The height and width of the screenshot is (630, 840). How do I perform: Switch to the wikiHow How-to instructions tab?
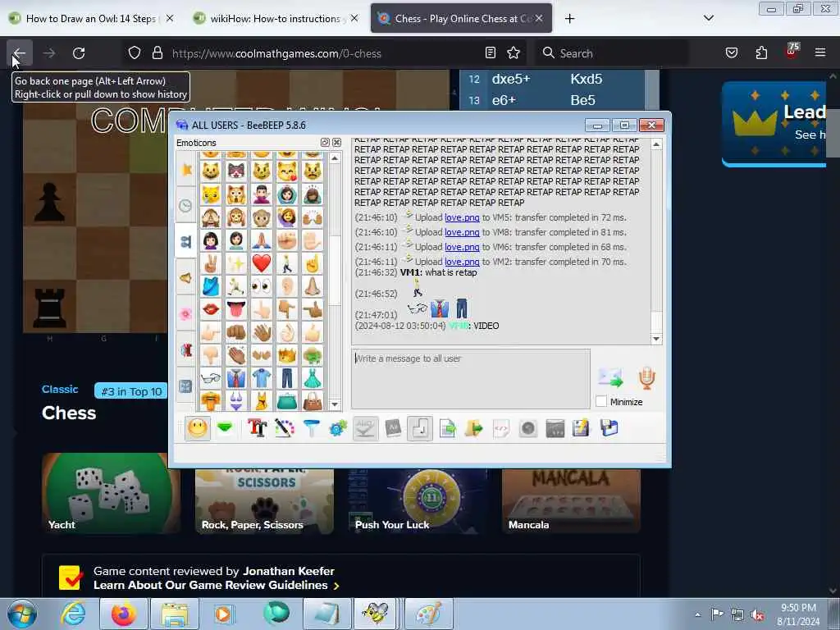point(276,18)
